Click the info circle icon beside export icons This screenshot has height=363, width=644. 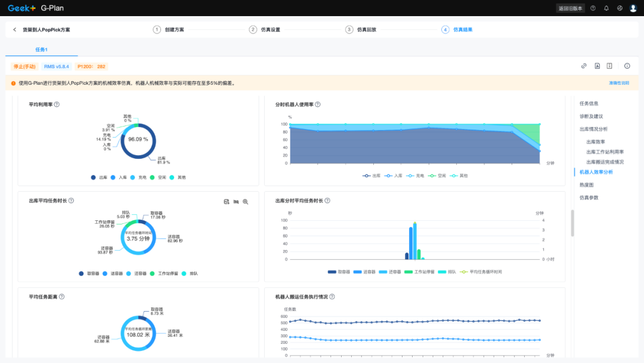pos(627,66)
